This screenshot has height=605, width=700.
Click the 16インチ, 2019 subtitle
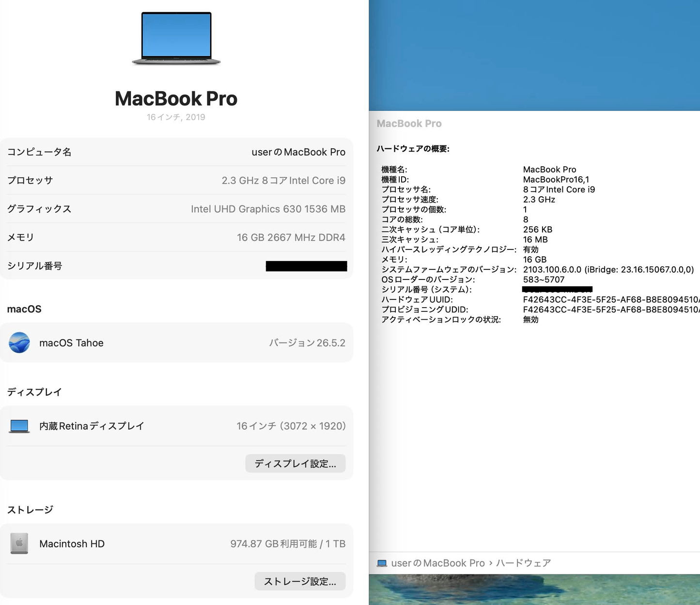click(x=176, y=117)
